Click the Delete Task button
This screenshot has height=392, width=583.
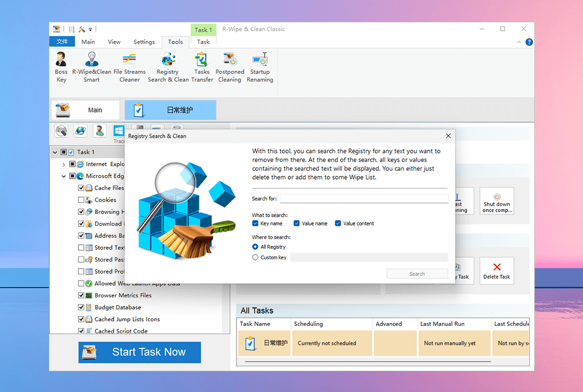(497, 270)
